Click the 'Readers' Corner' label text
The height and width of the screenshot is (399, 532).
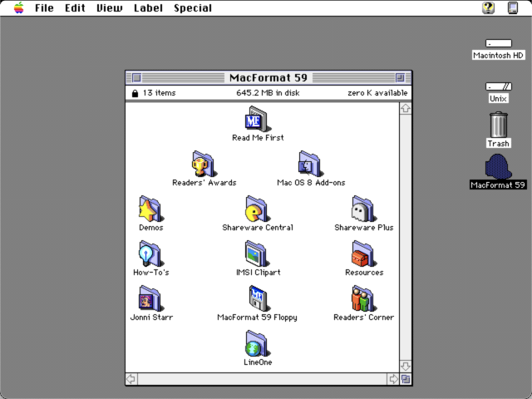364,318
